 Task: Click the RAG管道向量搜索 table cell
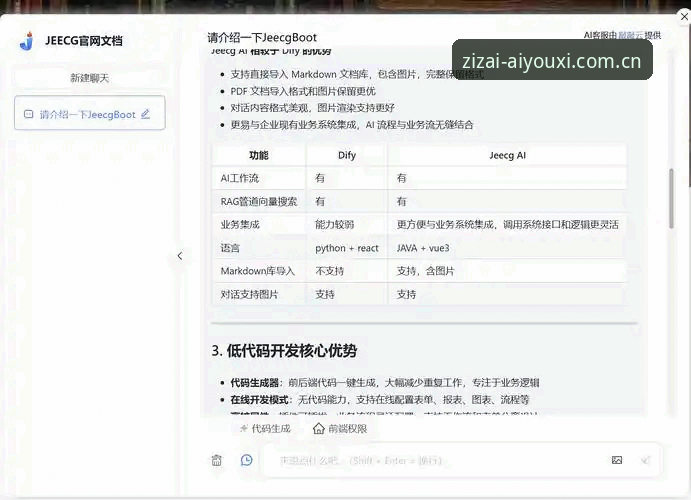point(259,201)
